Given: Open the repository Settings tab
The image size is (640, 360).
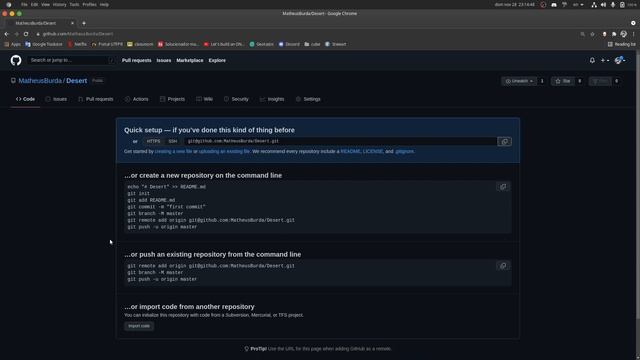Looking at the screenshot, I should coord(308,99).
